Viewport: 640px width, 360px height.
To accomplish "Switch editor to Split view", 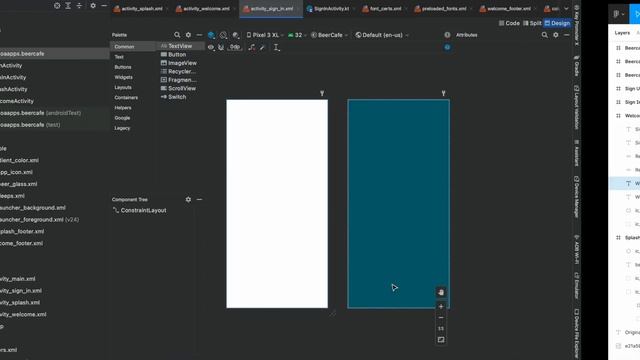I will coord(532,23).
